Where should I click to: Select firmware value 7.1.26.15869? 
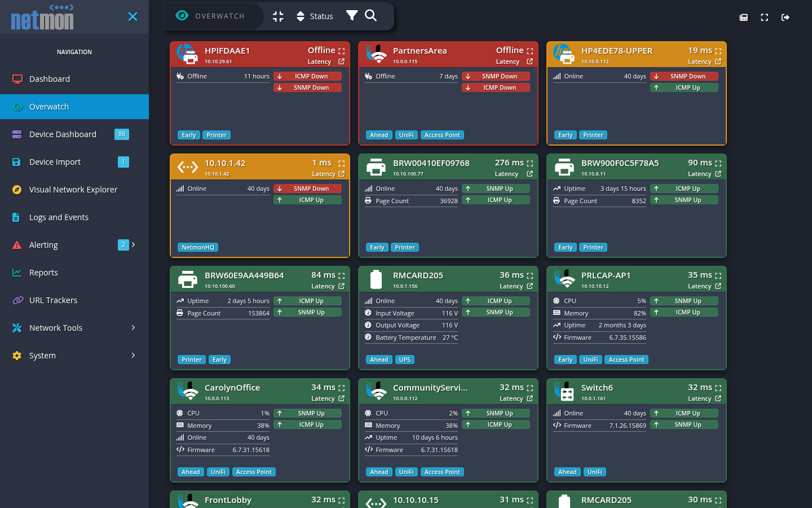coord(628,426)
